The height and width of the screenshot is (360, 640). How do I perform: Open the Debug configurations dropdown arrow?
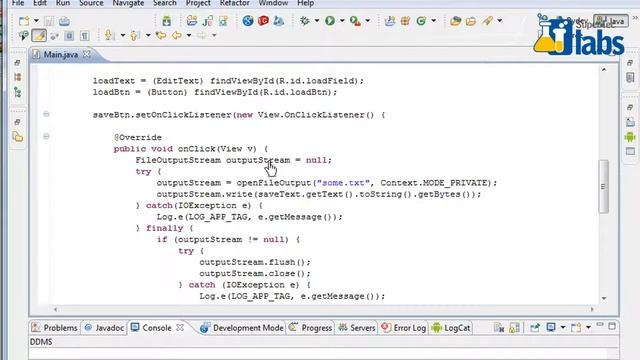tap(316, 20)
